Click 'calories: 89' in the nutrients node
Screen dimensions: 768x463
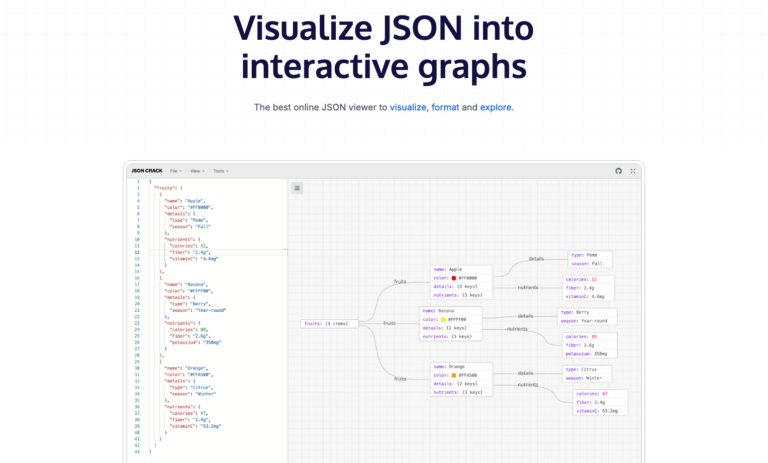(581, 337)
